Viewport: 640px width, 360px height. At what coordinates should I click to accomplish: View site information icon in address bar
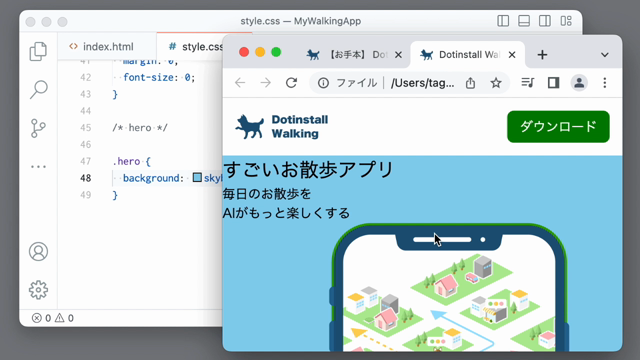[323, 83]
